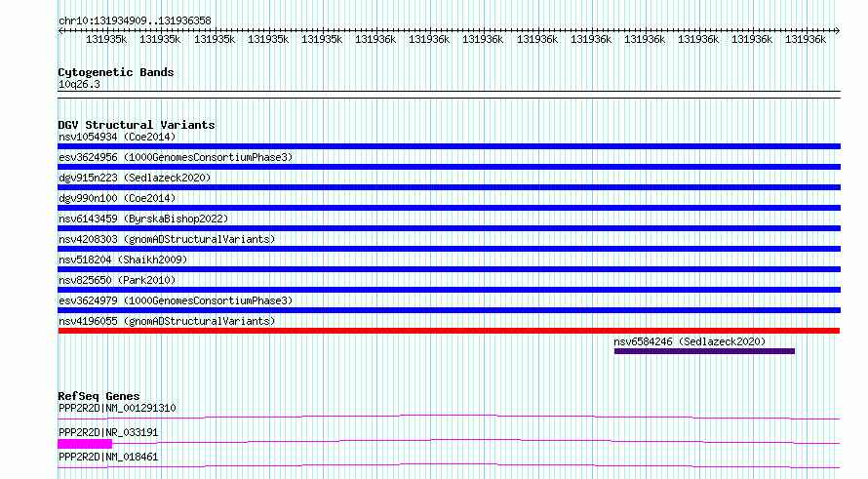The image size is (868, 479).
Task: Open esv3624979 (1000GenomesConsortiumPhase3) label
Action: (176, 300)
